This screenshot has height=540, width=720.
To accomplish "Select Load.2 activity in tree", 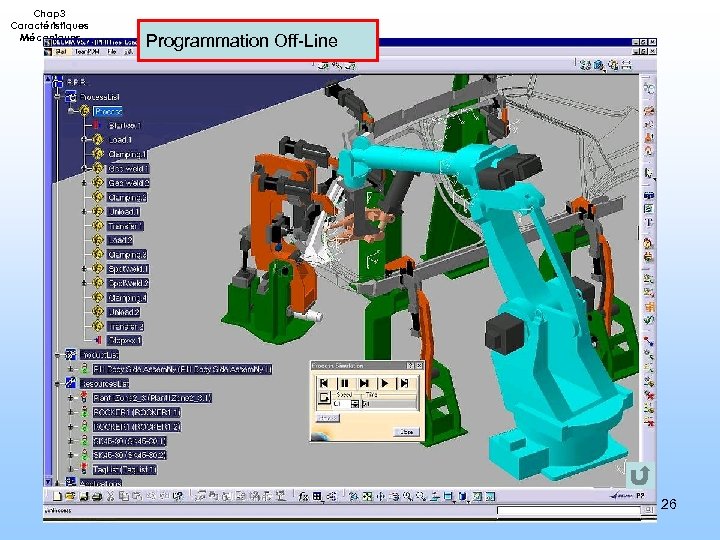I will pyautogui.click(x=120, y=240).
